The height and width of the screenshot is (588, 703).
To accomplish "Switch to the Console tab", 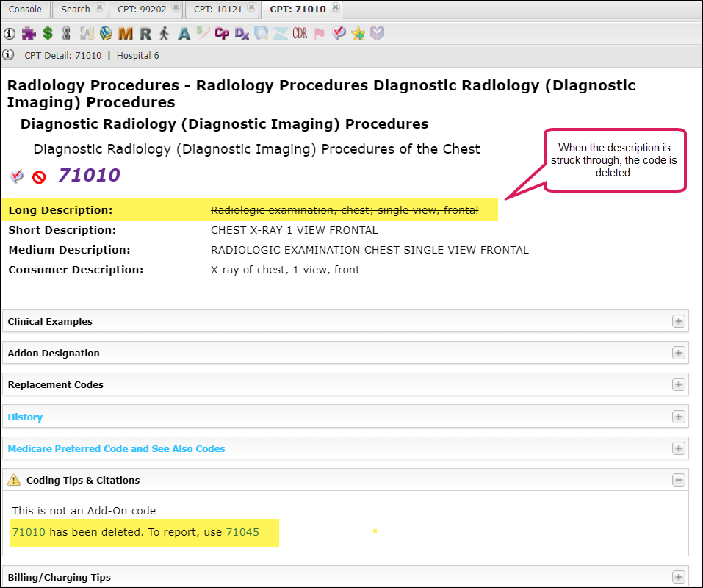I will click(x=25, y=10).
